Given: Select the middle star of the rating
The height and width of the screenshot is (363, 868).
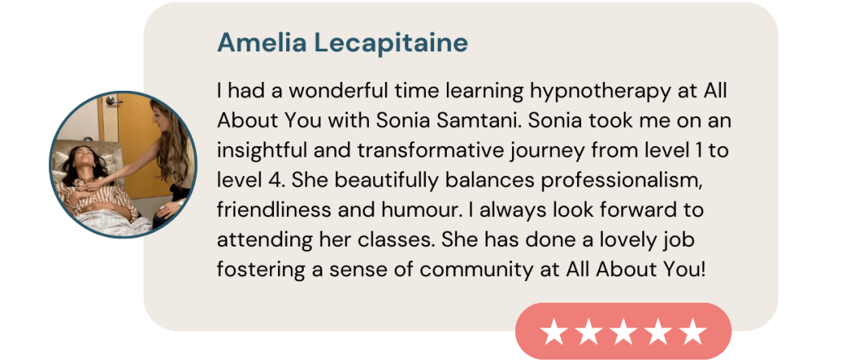Looking at the screenshot, I should [623, 332].
